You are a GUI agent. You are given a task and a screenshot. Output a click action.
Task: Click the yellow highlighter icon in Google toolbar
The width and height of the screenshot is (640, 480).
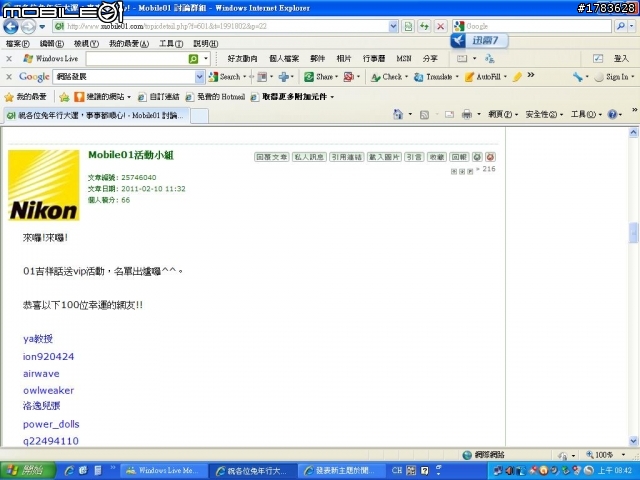pos(517,77)
